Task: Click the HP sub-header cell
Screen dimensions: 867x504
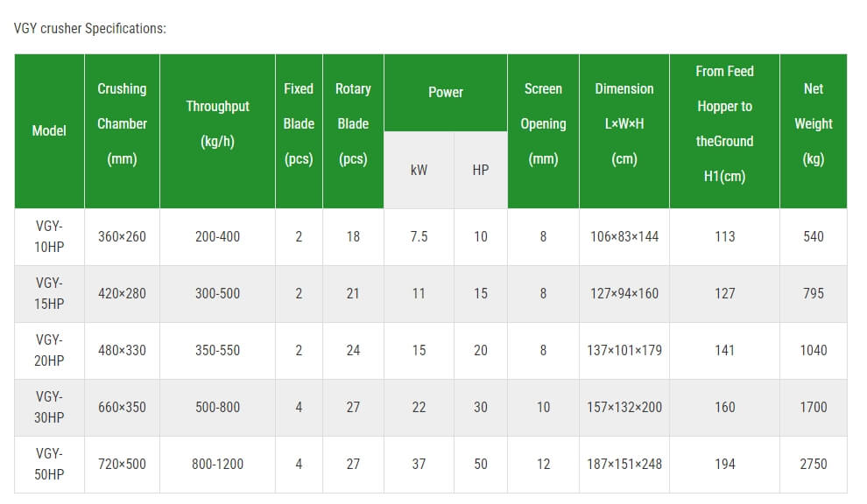Action: point(481,170)
